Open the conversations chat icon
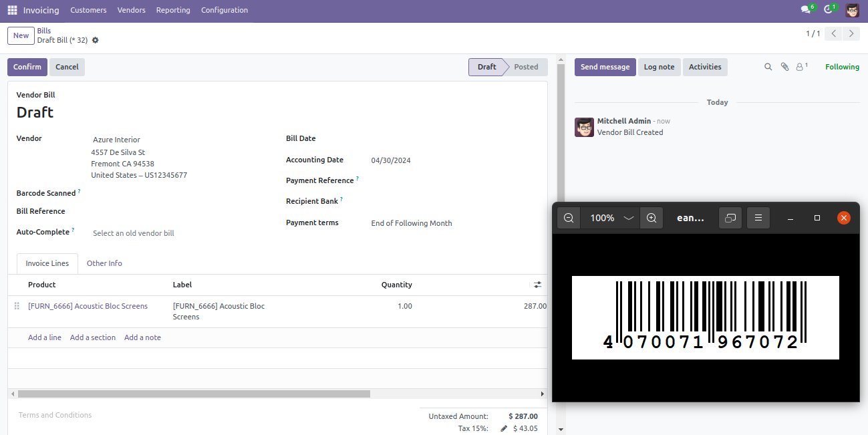 click(806, 10)
